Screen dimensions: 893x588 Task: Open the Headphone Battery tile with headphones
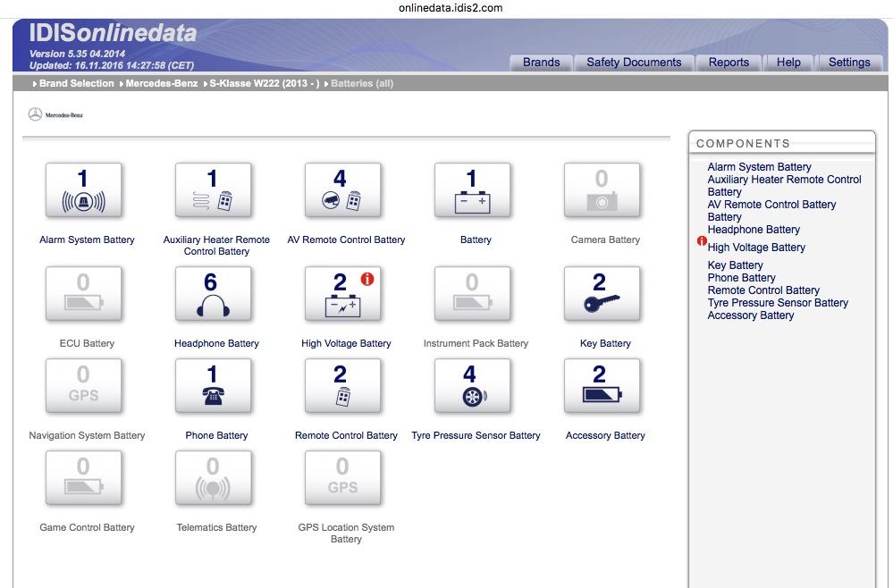[x=213, y=294]
